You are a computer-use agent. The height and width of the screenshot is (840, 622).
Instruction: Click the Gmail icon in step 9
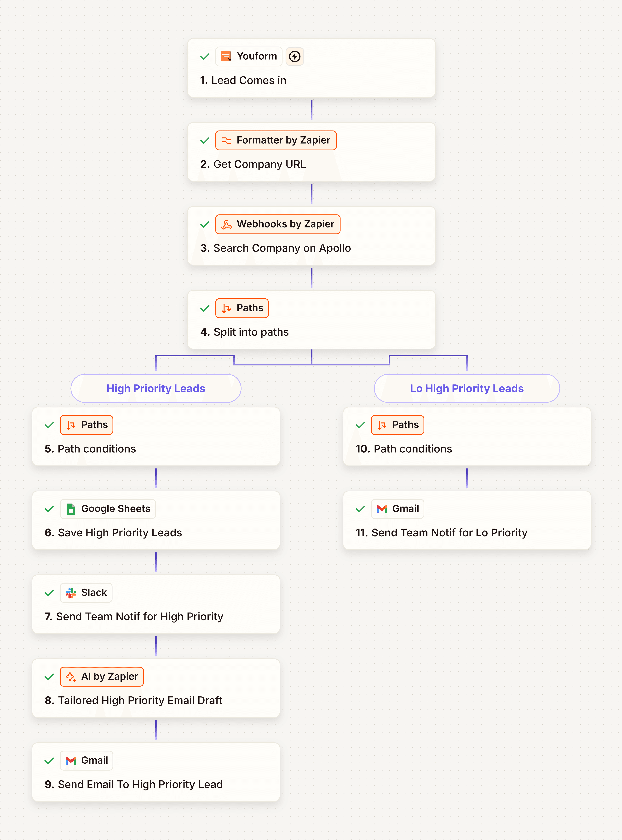tap(70, 761)
